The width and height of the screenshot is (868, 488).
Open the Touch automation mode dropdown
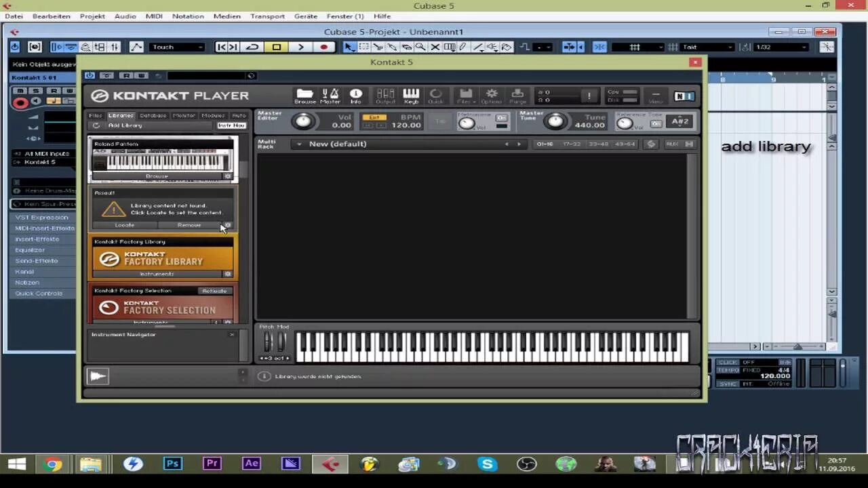[177, 47]
